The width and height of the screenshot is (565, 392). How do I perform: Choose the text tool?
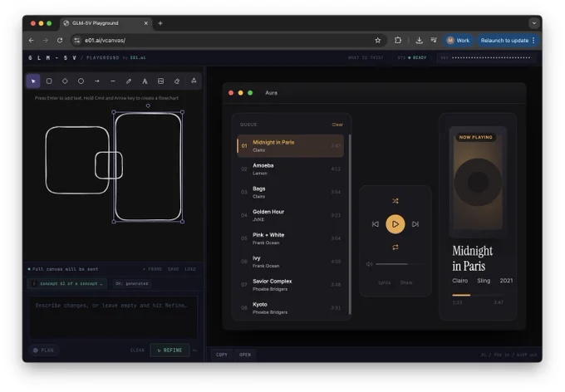click(145, 81)
